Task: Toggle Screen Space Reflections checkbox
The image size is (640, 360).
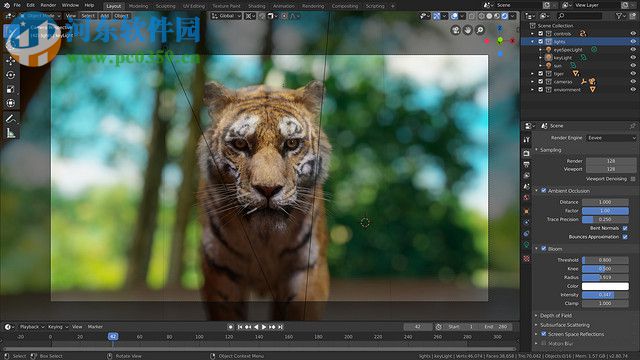Action: (x=544, y=334)
